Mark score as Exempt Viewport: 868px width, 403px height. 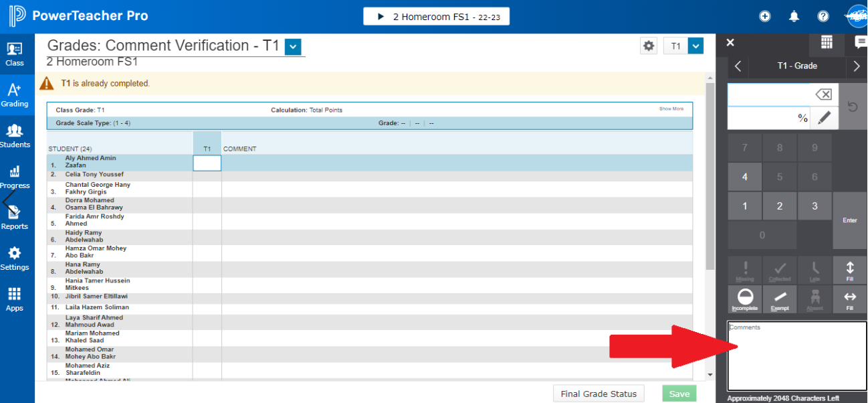tap(780, 299)
